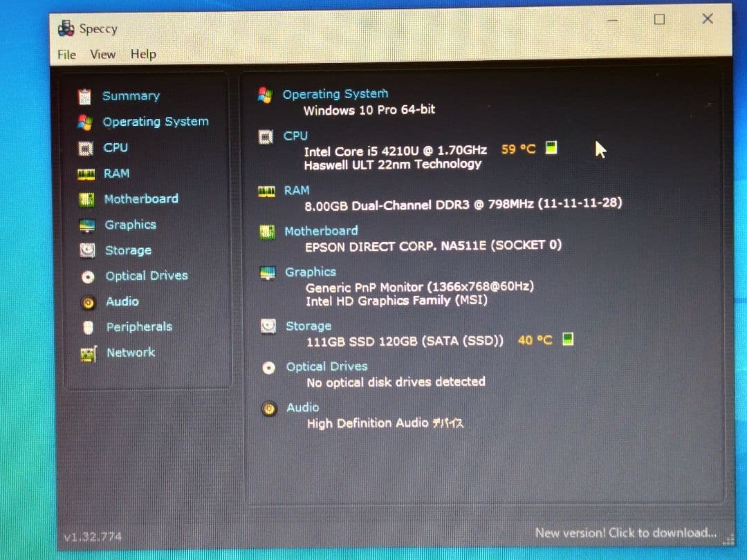Open the File menu
This screenshot has height=560, width=747.
(x=66, y=54)
